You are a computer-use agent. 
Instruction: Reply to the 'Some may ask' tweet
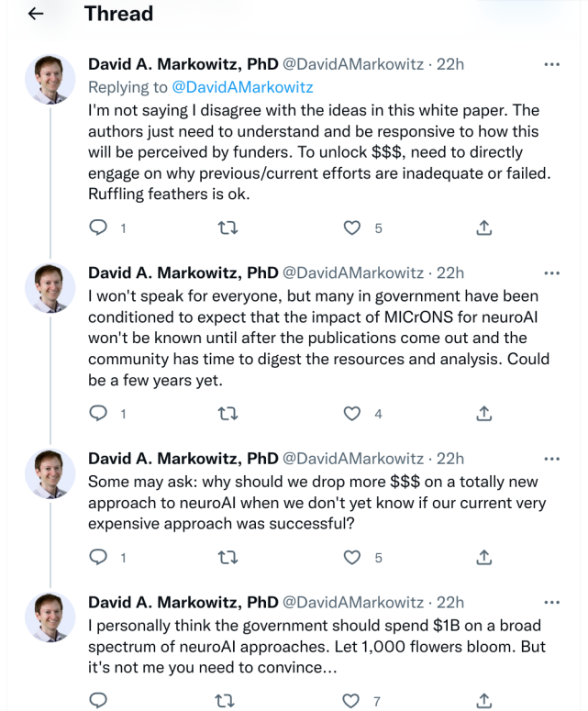tap(98, 557)
